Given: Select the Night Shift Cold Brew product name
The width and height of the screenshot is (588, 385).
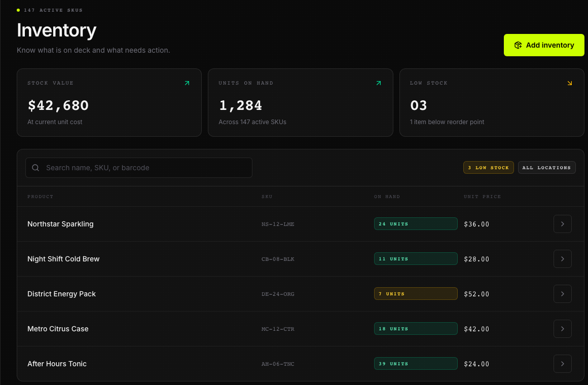Looking at the screenshot, I should pos(63,259).
